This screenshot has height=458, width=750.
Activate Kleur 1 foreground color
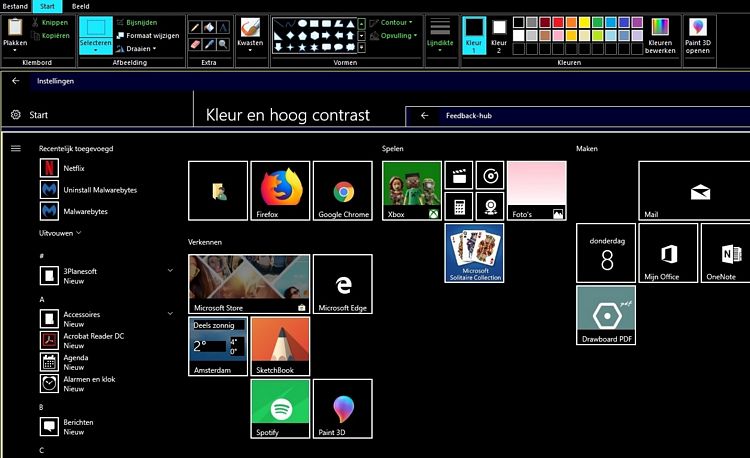pyautogui.click(x=474, y=35)
